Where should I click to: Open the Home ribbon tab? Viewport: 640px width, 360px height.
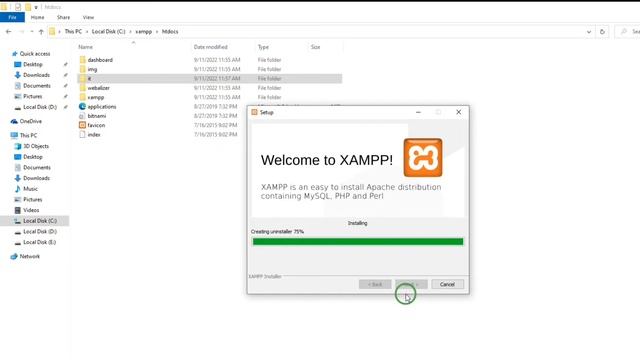click(37, 17)
